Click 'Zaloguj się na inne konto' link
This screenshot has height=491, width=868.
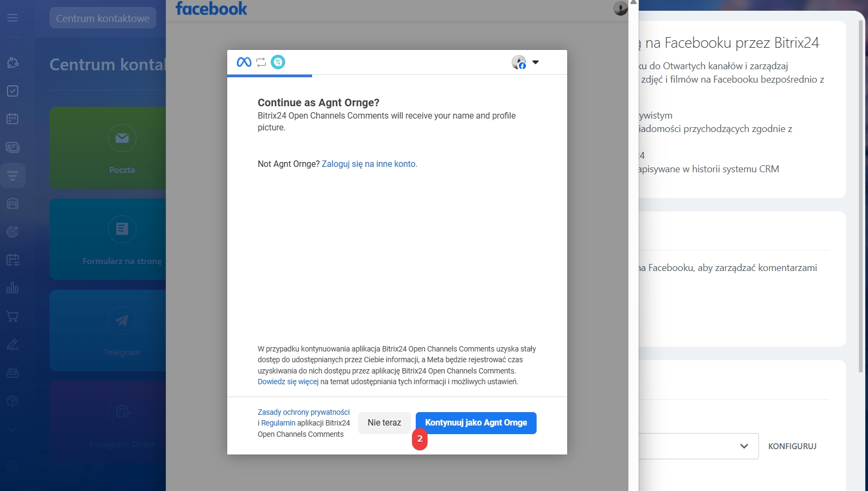pos(370,164)
